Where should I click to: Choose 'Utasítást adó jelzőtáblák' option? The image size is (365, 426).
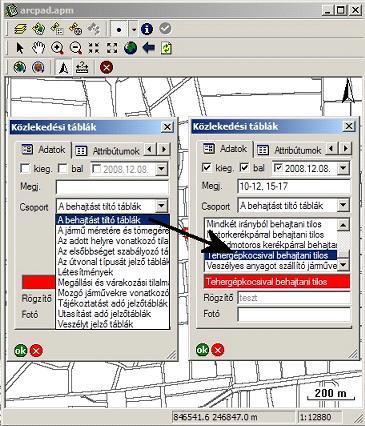point(113,314)
